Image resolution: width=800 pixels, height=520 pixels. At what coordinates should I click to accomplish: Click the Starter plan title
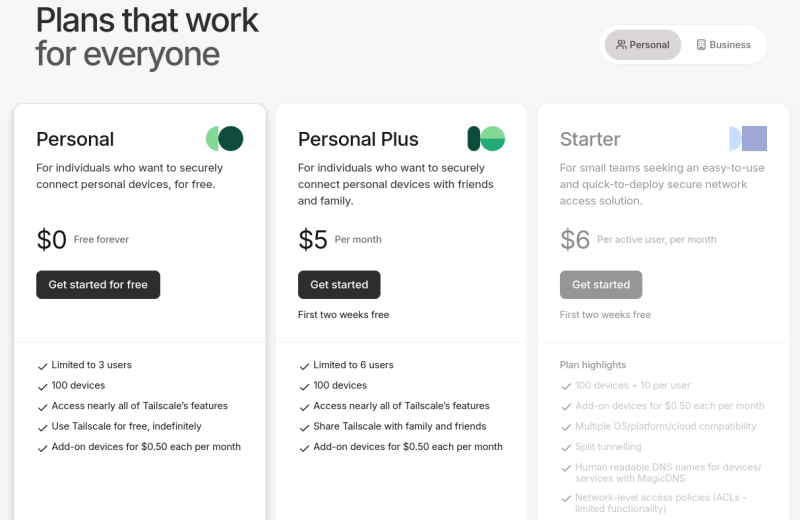point(590,139)
